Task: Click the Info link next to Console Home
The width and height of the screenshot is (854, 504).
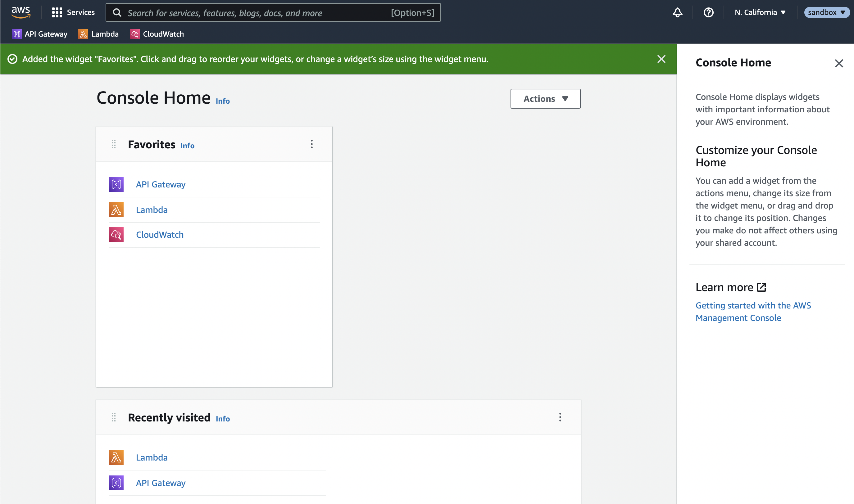Action: [223, 101]
